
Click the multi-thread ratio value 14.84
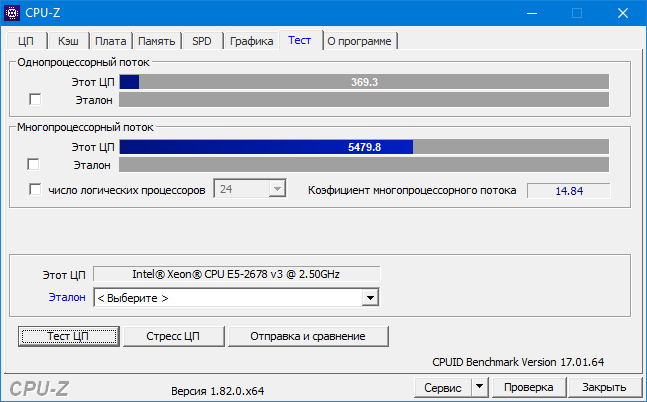click(x=569, y=191)
